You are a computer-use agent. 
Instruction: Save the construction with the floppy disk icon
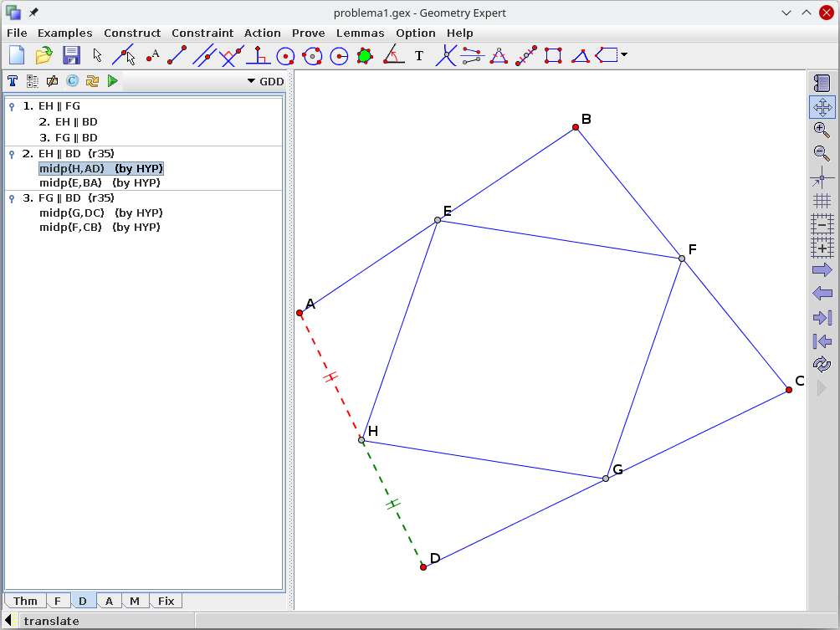point(71,55)
